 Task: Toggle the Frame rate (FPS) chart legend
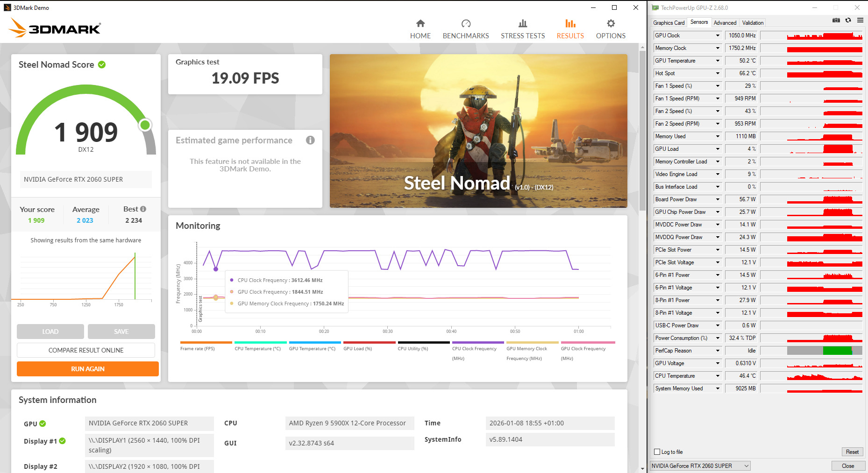206,346
